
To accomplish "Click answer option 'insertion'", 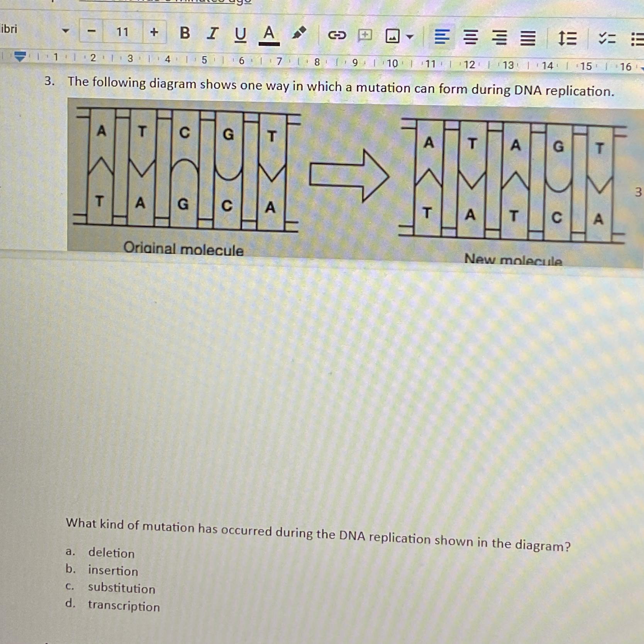I will [113, 571].
